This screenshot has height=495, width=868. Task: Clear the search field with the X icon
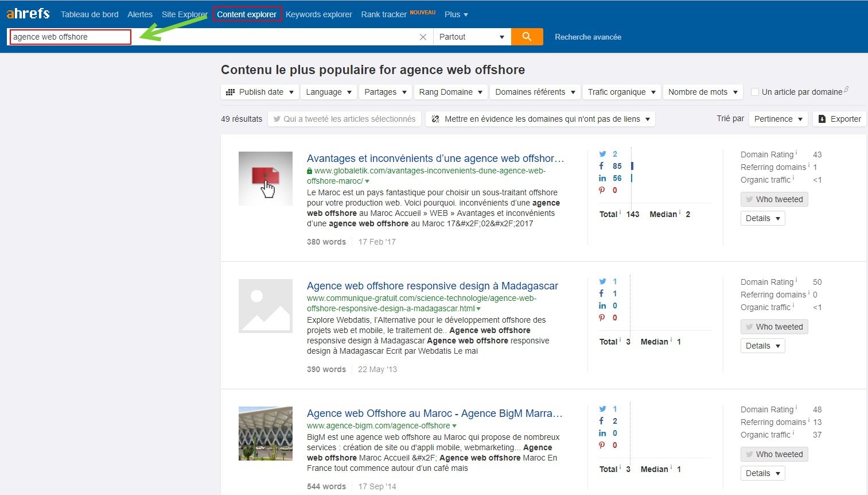(x=423, y=37)
